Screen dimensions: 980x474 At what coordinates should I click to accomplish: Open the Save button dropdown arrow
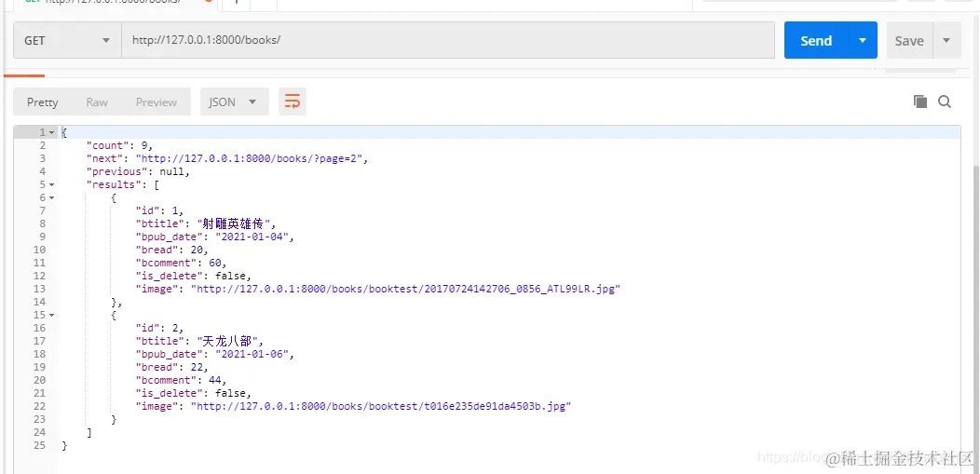click(946, 41)
